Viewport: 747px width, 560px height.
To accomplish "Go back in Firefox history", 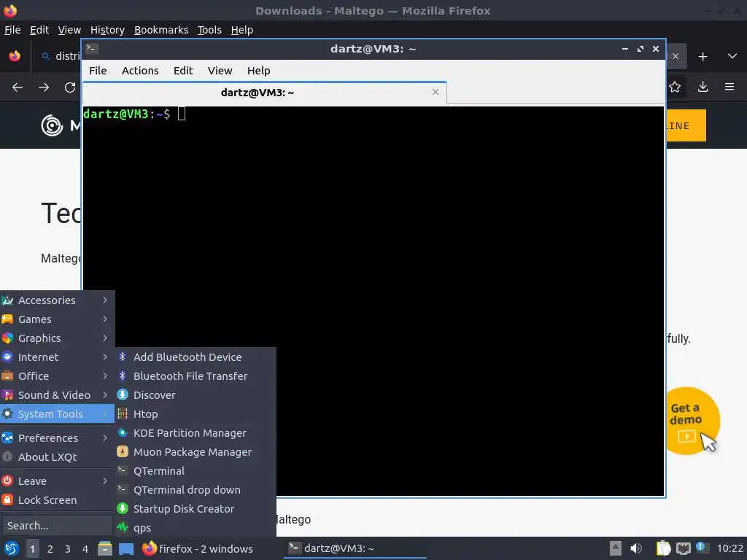I will [x=18, y=87].
